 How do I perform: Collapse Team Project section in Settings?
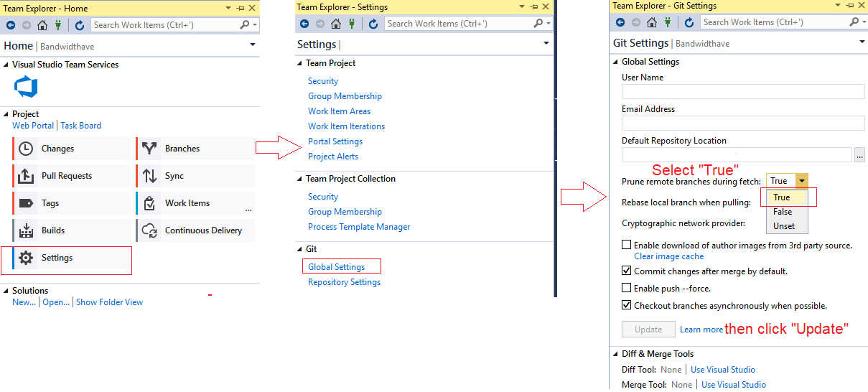coord(300,63)
